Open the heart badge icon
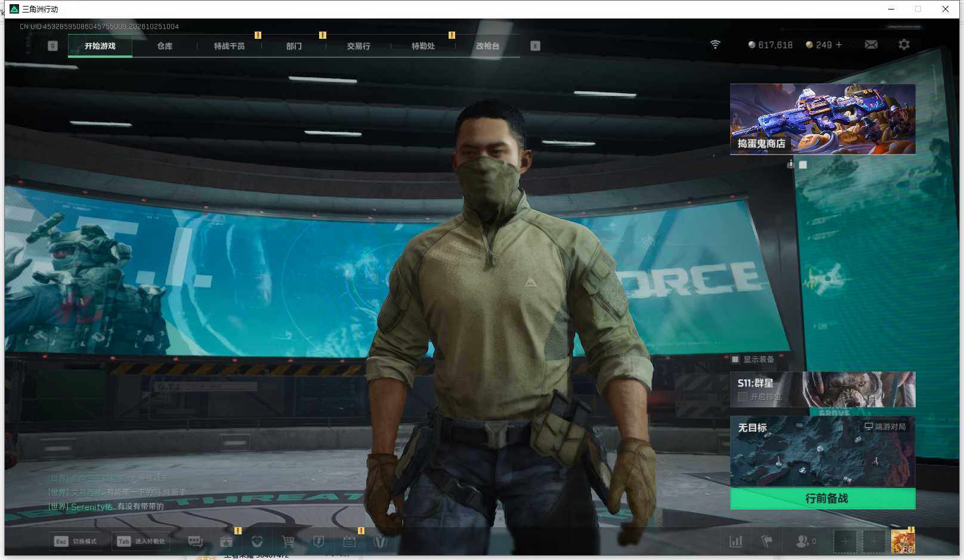The width and height of the screenshot is (964, 560). [x=257, y=542]
